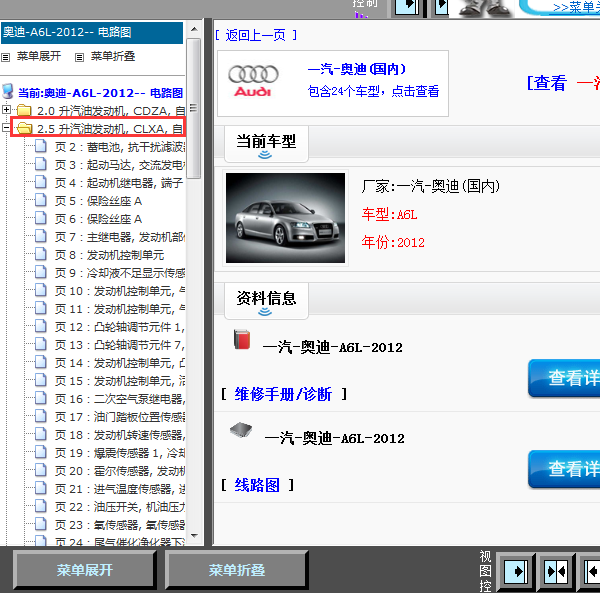Click the 一汽-奥迪 (国内) brand link
This screenshot has height=593, width=600.
point(356,69)
